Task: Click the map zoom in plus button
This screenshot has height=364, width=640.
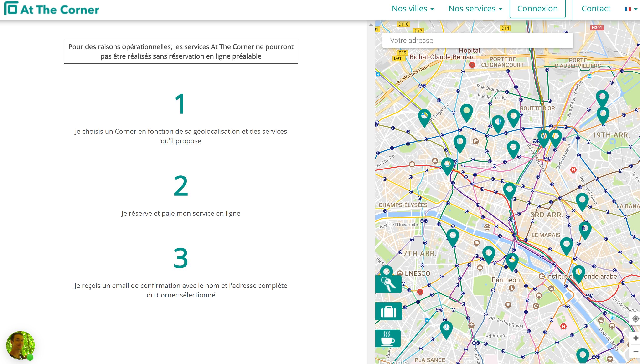Action: point(635,338)
